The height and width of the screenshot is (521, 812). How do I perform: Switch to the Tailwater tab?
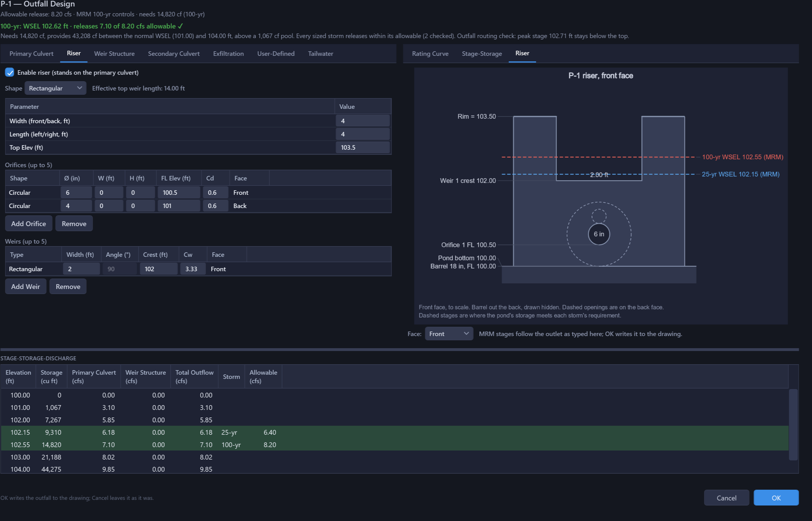point(320,54)
